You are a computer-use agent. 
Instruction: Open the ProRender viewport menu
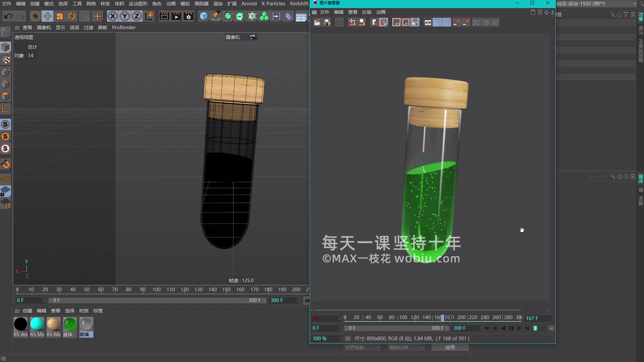point(124,28)
